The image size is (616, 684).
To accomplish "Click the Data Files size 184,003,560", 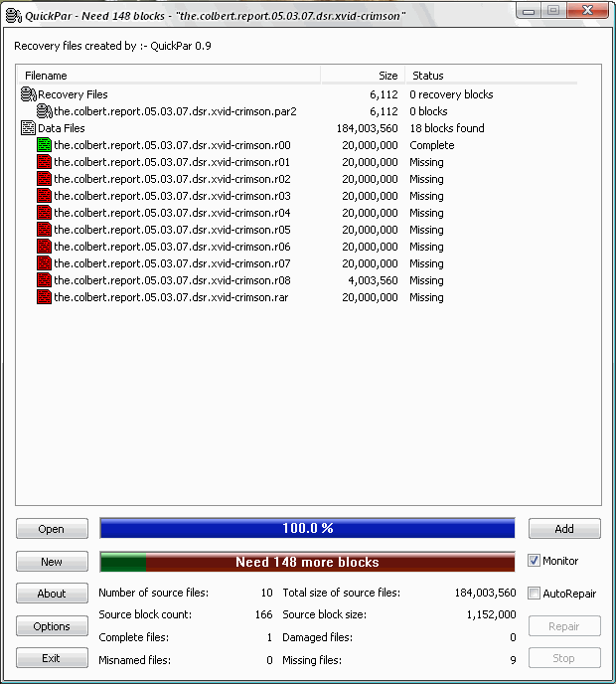I will [x=367, y=128].
